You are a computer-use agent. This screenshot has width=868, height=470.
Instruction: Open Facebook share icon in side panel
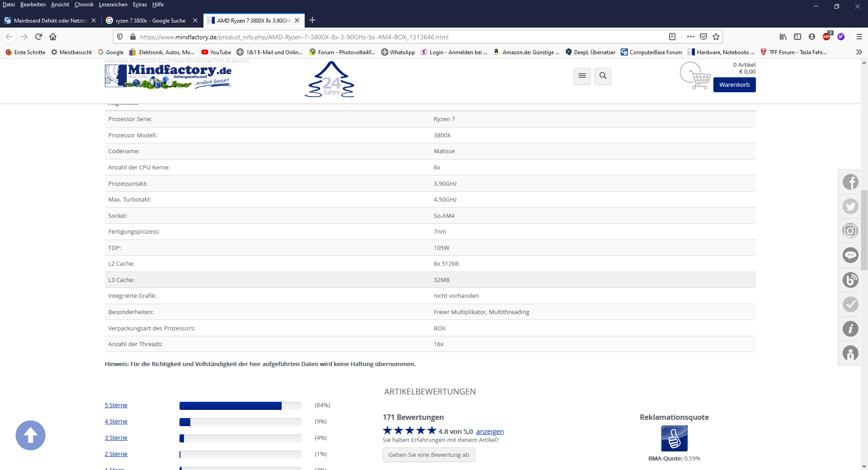pos(850,182)
